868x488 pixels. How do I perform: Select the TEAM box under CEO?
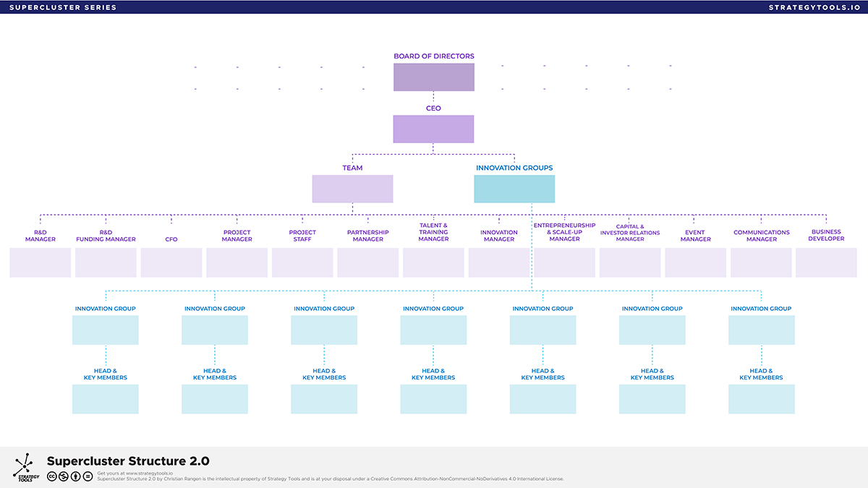coord(352,188)
